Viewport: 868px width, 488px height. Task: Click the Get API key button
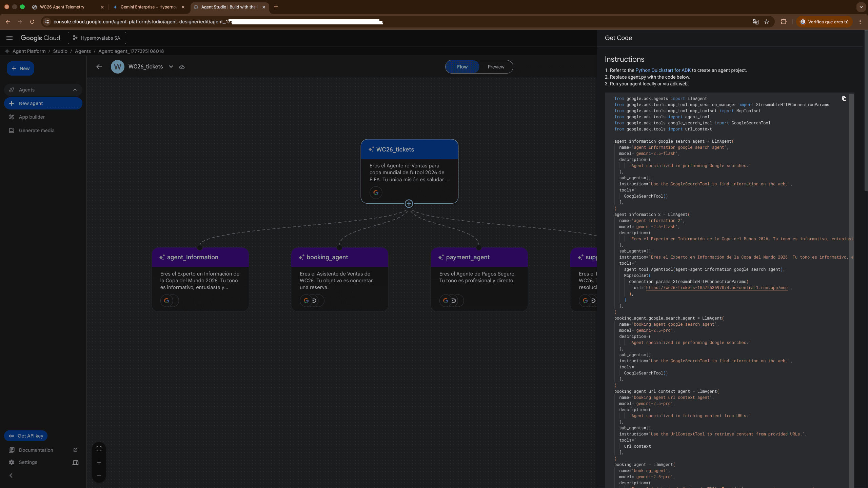pos(26,436)
